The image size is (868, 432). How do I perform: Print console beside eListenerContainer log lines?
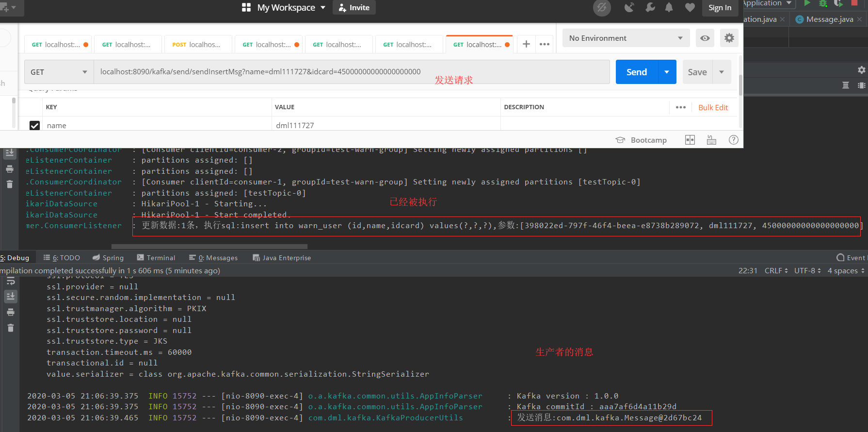(x=10, y=169)
